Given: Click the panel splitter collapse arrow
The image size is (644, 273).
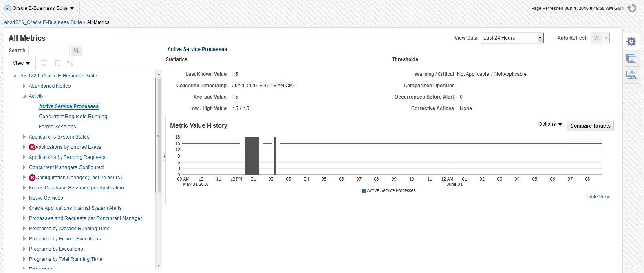Looking at the screenshot, I should (x=164, y=156).
